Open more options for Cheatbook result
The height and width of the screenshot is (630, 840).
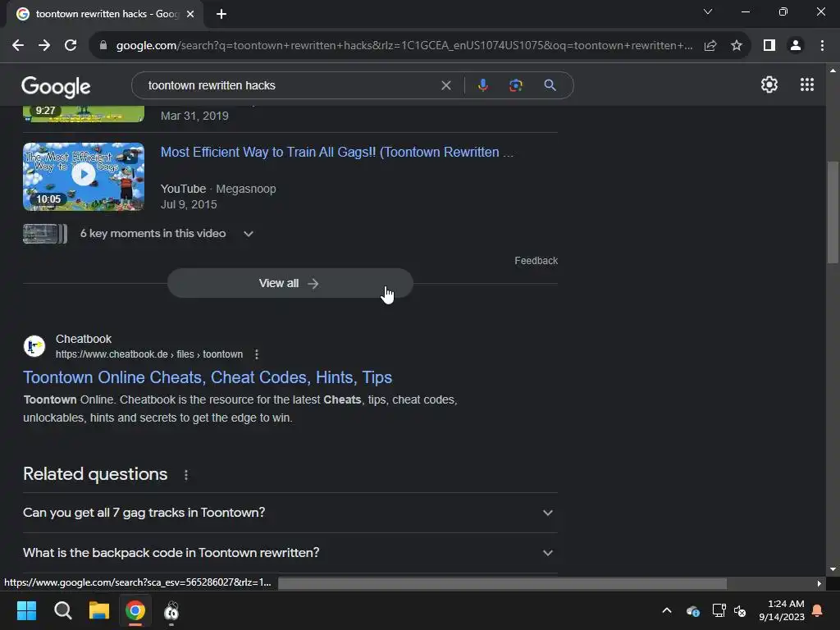coord(257,354)
